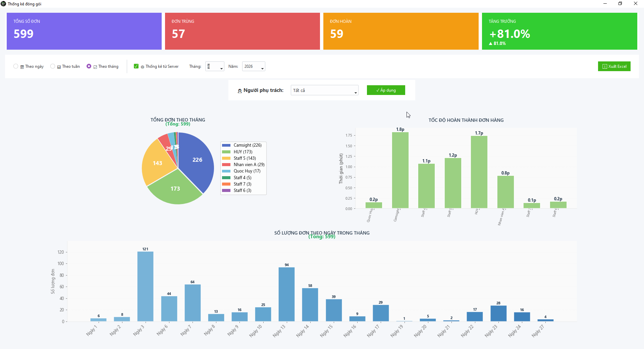Screen dimensions: 644x349
Task: Click the icon beside Theo tháng
Action: pos(95,67)
